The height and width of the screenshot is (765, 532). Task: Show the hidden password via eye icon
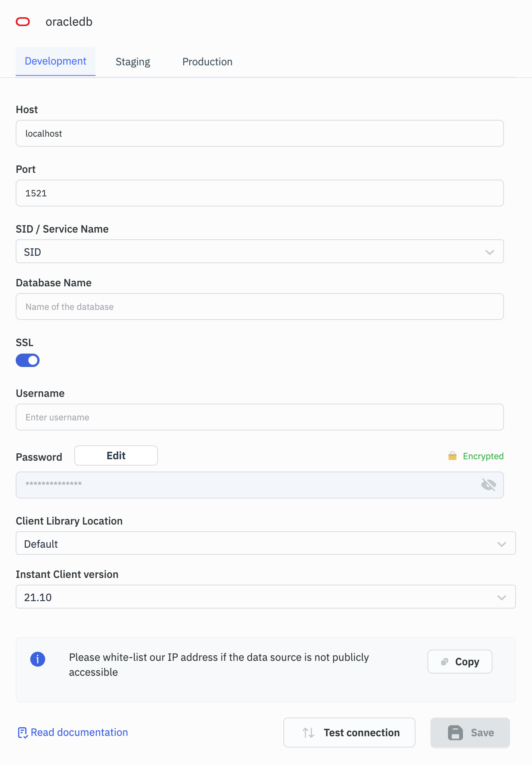[488, 485]
